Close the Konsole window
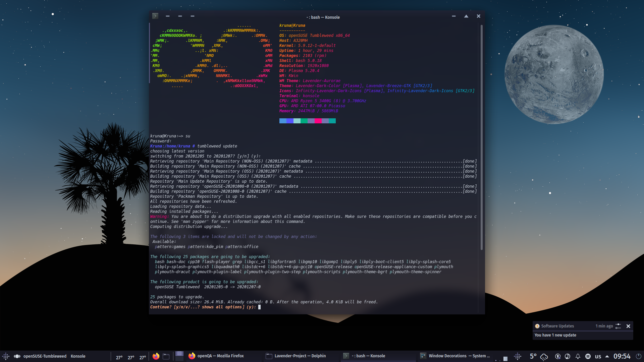Screen dimensions: 644x362 pyautogui.click(x=478, y=16)
